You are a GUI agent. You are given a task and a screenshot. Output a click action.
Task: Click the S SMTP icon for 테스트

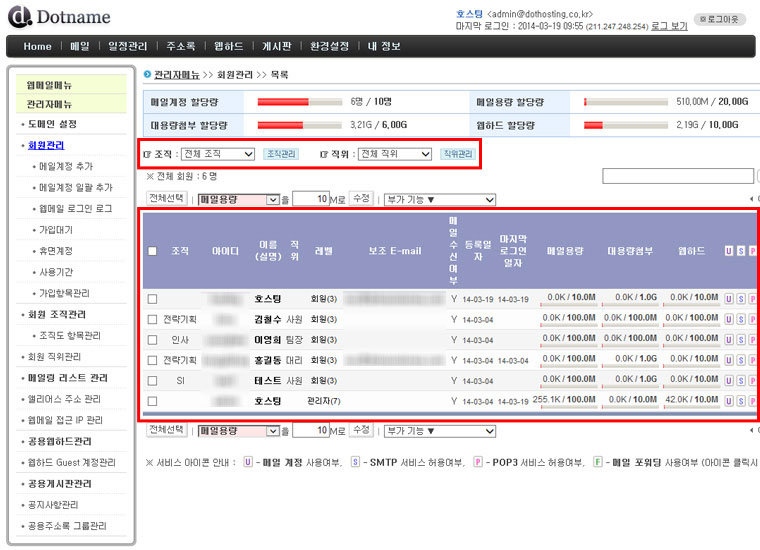click(x=741, y=381)
